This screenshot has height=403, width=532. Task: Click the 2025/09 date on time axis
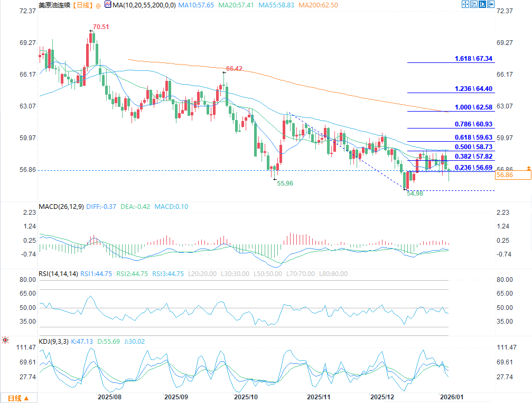176,397
